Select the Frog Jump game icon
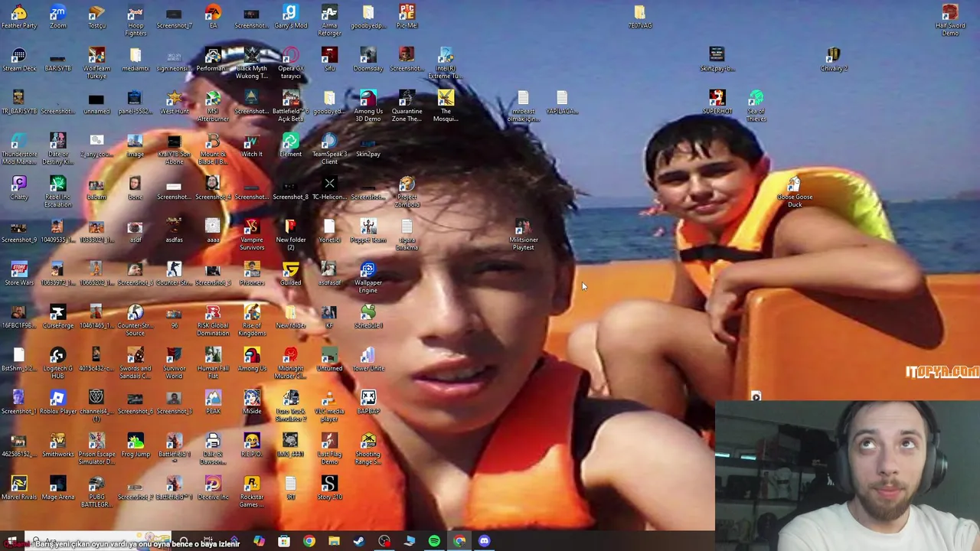Image resolution: width=980 pixels, height=551 pixels. point(136,445)
